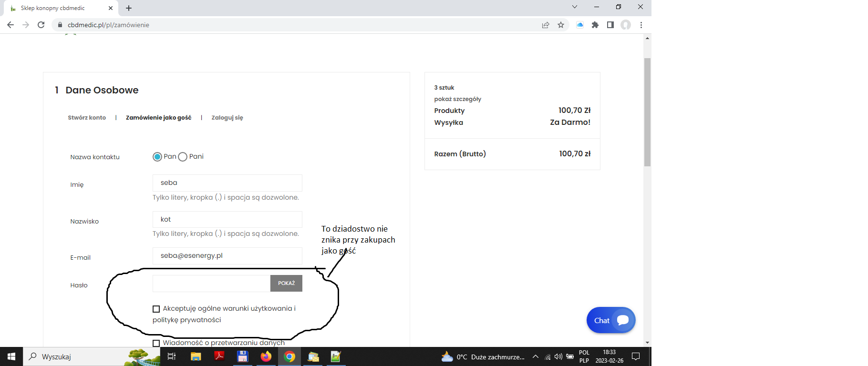Open the Chat widget
The width and height of the screenshot is (868, 366).
click(611, 320)
